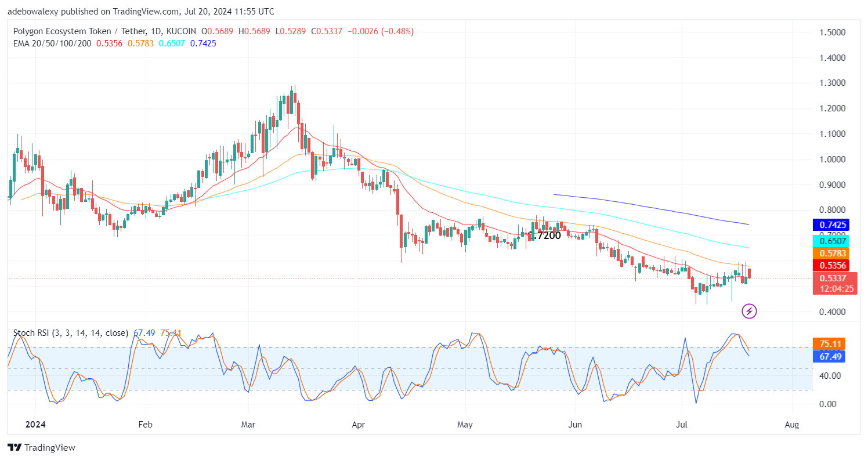
Task: Click the cyan EMA value 0.6507 in legend
Action: pos(172,43)
